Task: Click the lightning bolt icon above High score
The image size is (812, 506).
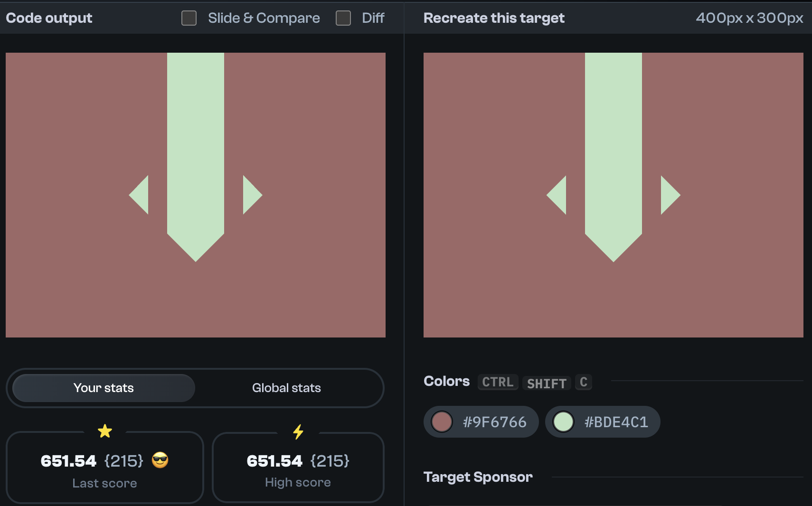Action: point(298,431)
